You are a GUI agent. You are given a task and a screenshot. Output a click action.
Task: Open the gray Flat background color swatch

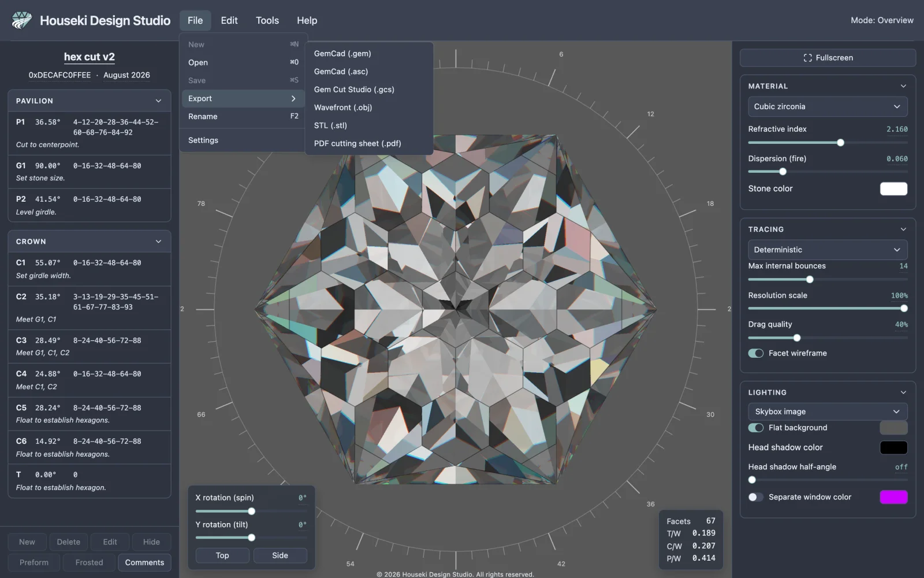[893, 428]
